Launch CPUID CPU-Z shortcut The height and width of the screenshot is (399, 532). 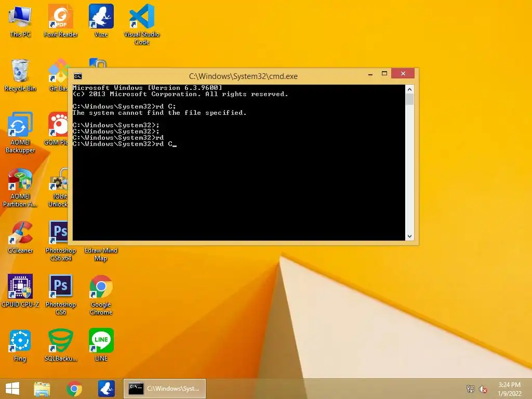tap(20, 291)
